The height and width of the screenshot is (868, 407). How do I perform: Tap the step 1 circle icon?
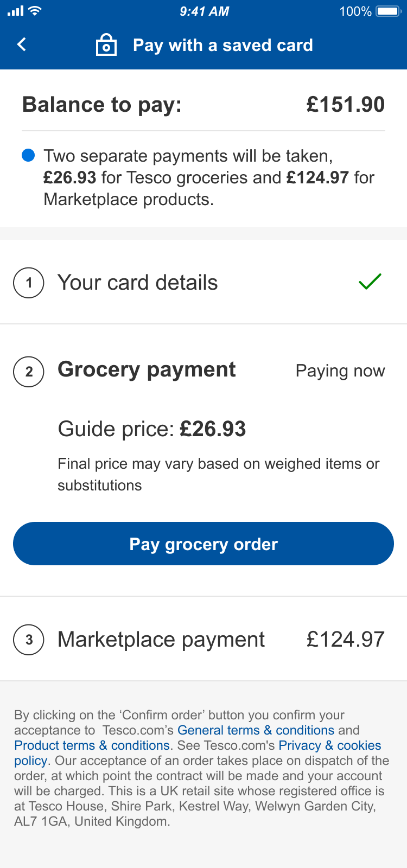click(x=29, y=283)
